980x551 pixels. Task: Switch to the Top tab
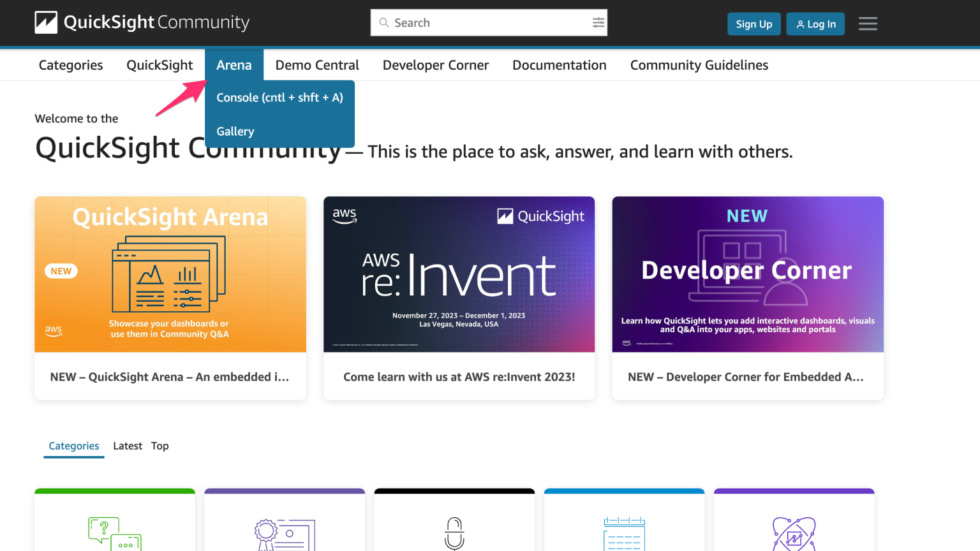(x=160, y=445)
